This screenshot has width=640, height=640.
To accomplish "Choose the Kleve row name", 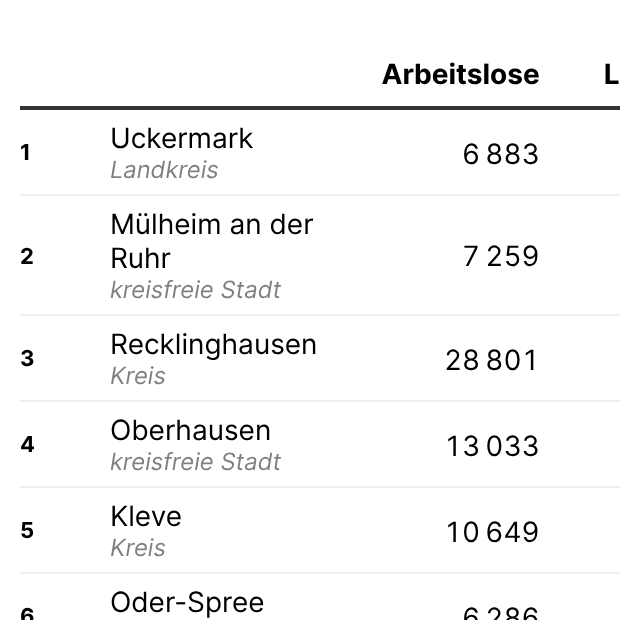I will [146, 516].
